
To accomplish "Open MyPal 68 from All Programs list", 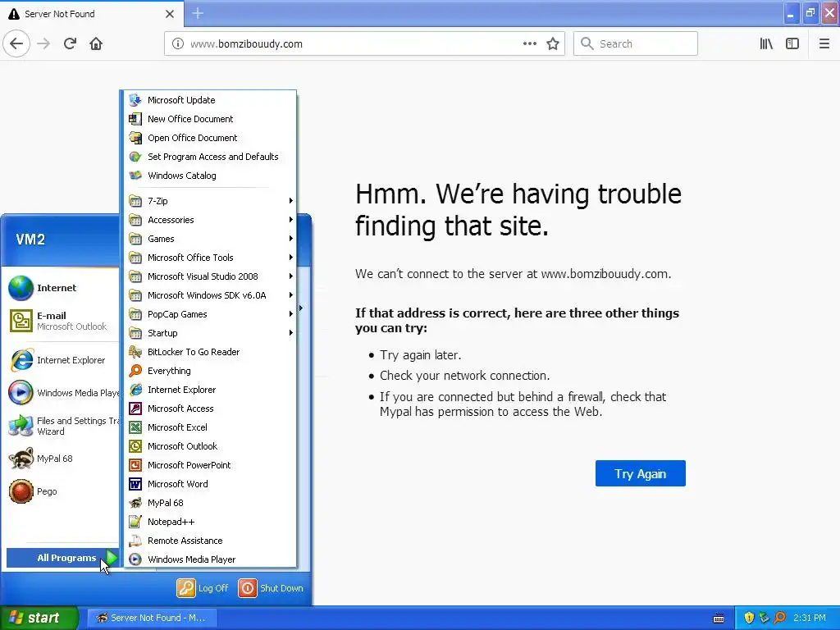I will tap(210, 503).
